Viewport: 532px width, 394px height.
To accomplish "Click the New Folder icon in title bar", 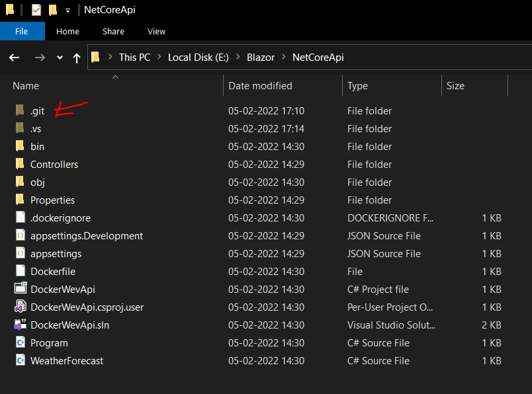I will (52, 10).
